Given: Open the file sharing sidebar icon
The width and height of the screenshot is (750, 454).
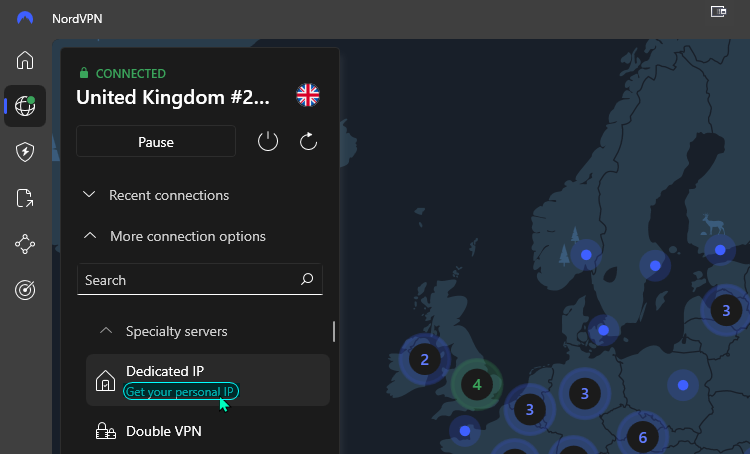Looking at the screenshot, I should pyautogui.click(x=25, y=198).
